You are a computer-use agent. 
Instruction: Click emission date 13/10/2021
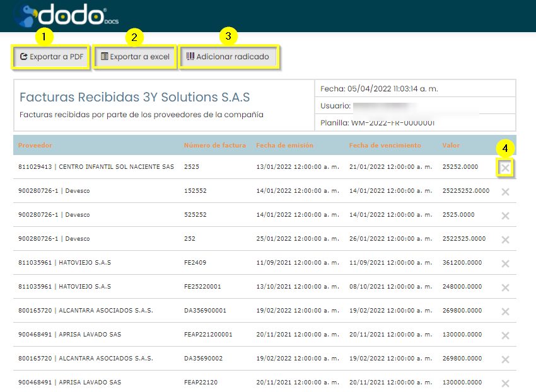coord(298,286)
